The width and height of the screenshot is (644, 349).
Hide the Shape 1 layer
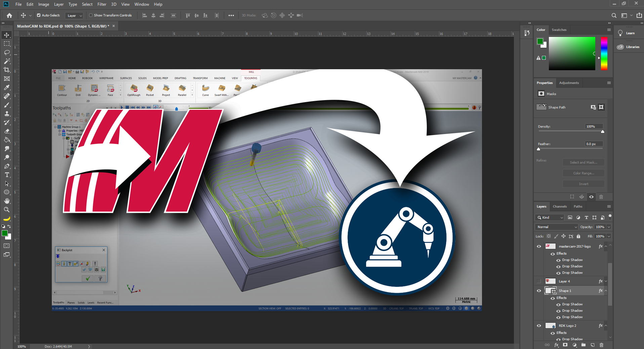(539, 291)
